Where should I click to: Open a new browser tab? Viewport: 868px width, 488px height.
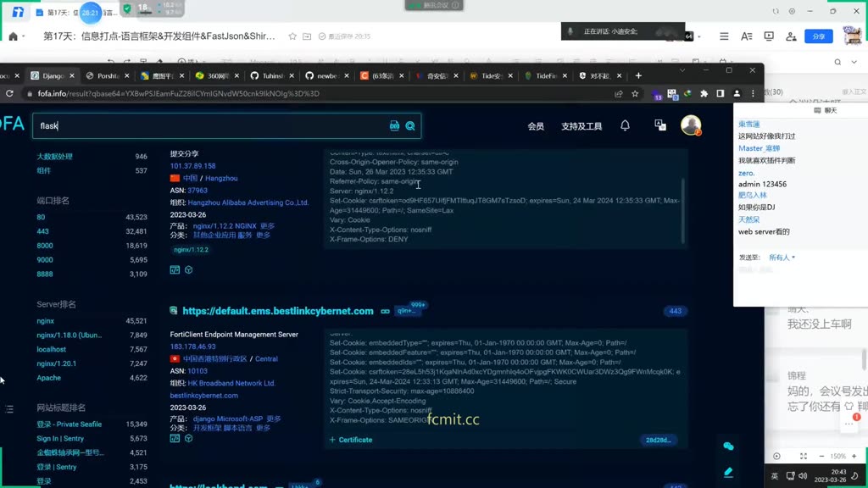(x=638, y=75)
